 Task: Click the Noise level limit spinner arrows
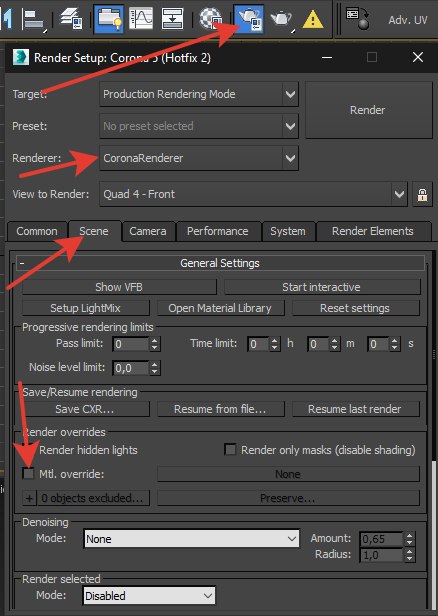pyautogui.click(x=155, y=368)
